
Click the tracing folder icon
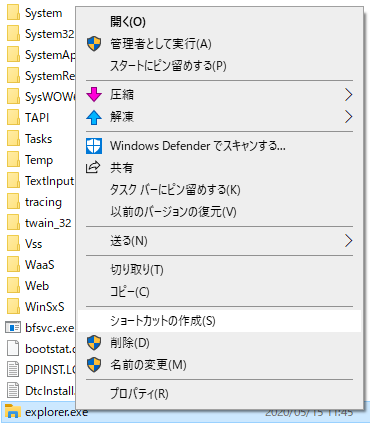[x=13, y=202]
